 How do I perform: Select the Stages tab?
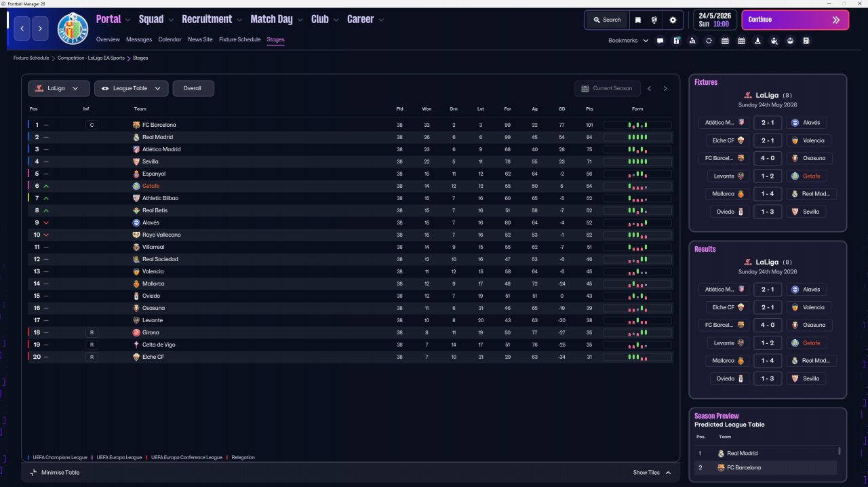(x=275, y=39)
